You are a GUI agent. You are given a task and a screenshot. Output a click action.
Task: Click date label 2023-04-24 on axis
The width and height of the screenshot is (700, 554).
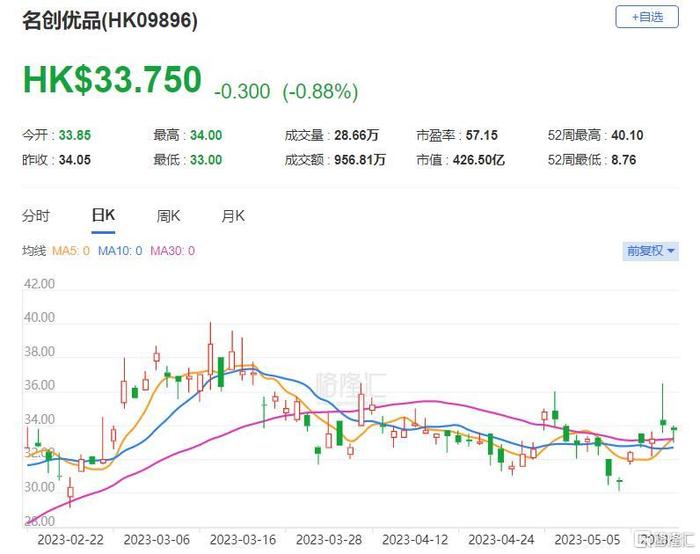pyautogui.click(x=501, y=540)
